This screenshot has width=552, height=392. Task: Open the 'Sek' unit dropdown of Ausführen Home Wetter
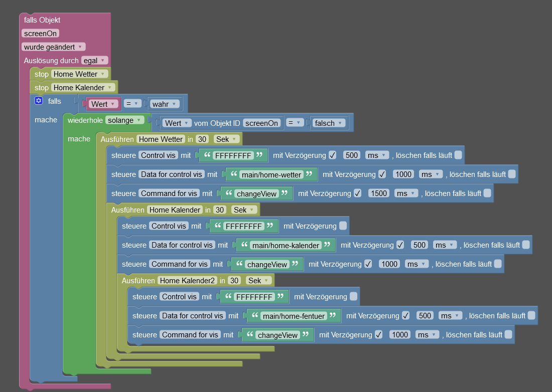(x=226, y=139)
